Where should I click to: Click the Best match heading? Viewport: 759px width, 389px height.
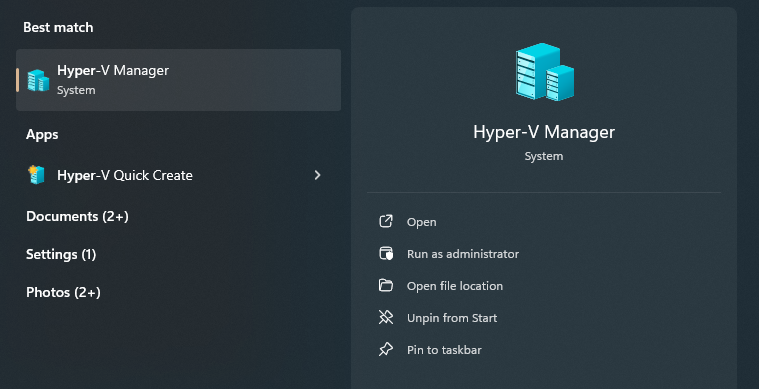[58, 28]
